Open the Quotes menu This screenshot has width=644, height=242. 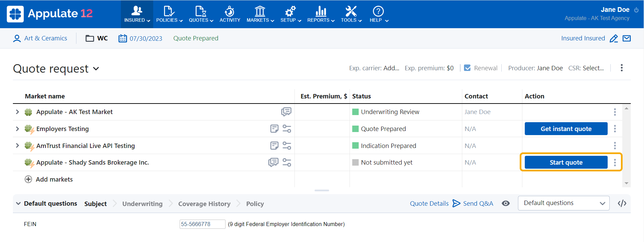pos(201,14)
